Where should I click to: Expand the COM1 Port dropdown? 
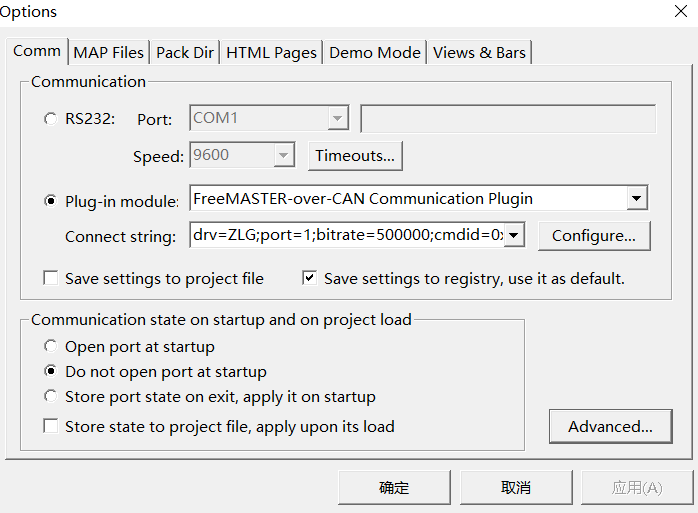point(338,119)
